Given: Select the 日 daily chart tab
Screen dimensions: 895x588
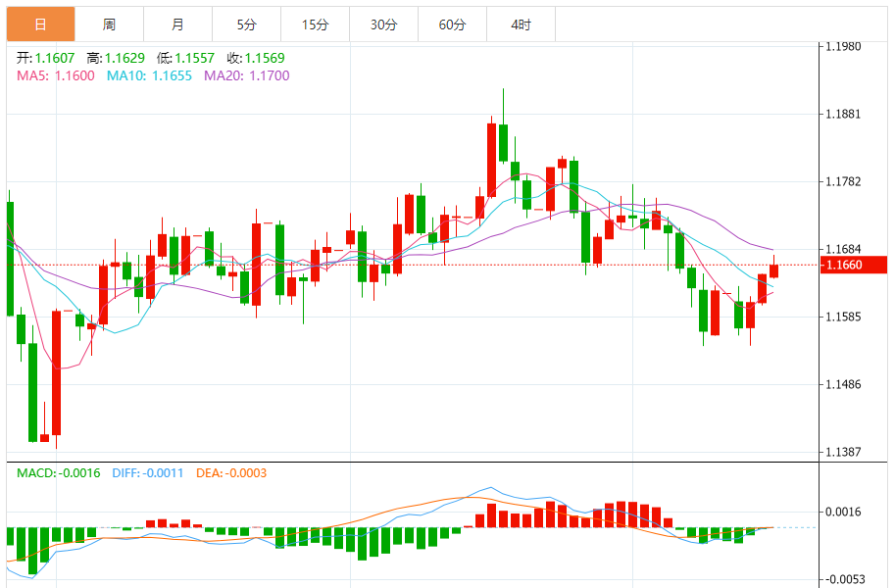Looking at the screenshot, I should pyautogui.click(x=40, y=24).
